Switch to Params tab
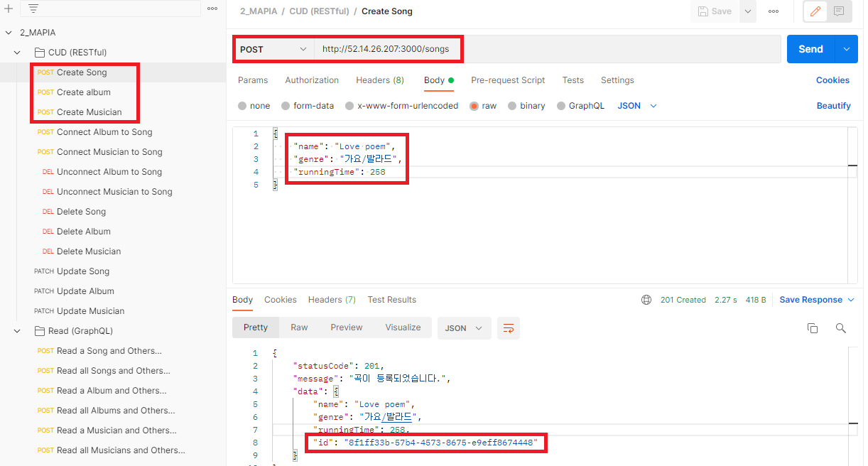This screenshot has height=466, width=868. (x=253, y=80)
